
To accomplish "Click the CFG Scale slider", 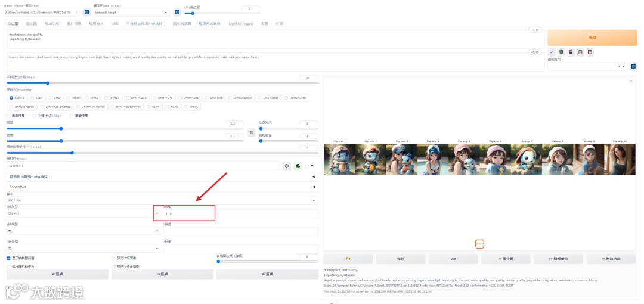I will [162, 153].
